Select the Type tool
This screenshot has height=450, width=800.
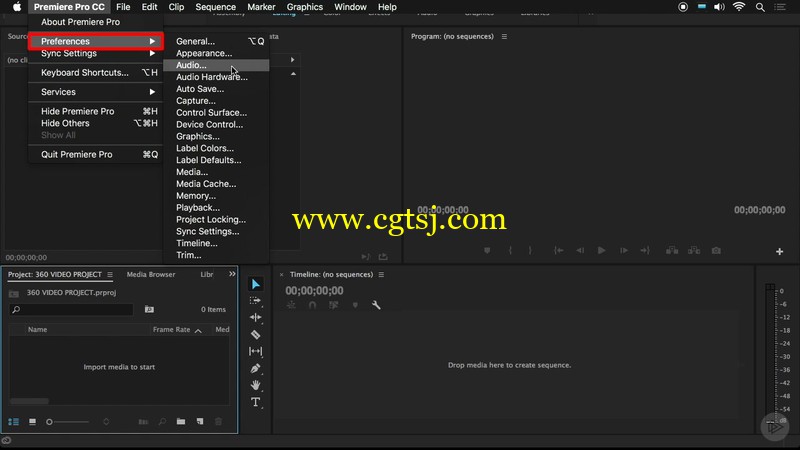coord(256,402)
